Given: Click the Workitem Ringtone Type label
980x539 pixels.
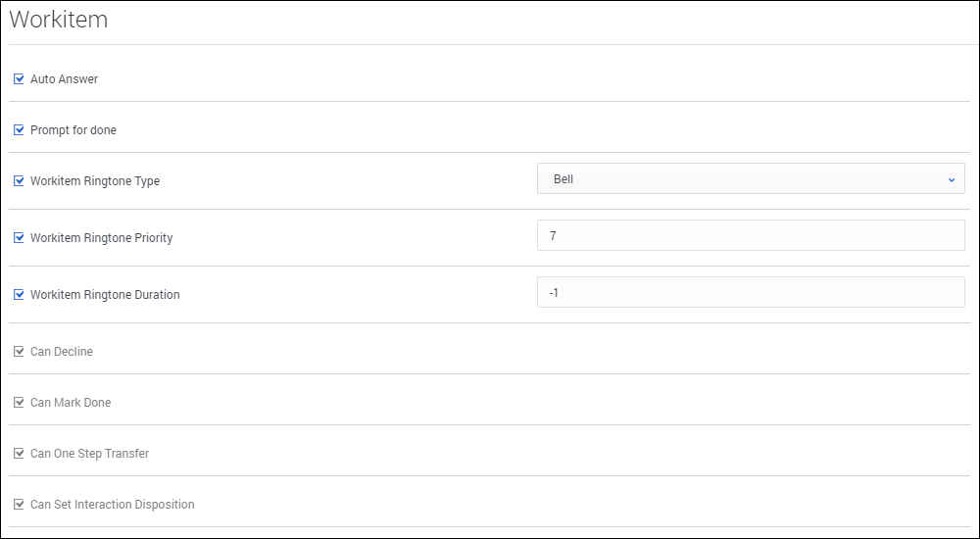Looking at the screenshot, I should pyautogui.click(x=95, y=181).
